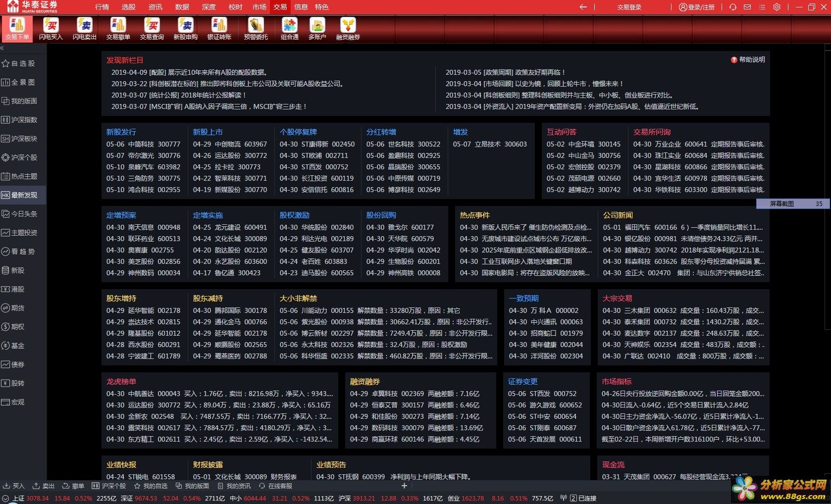Open 债券 bonds in sidebar
Screen dimensions: 831x504
[23, 364]
